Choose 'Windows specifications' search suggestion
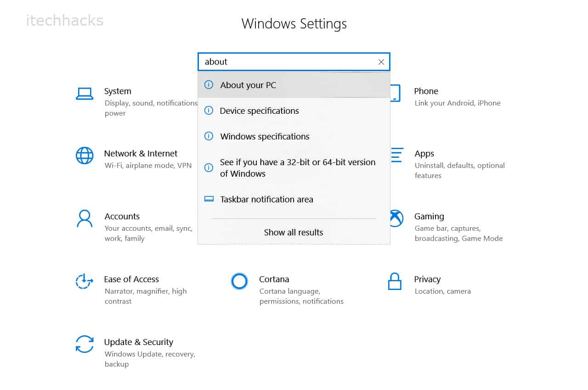 294,136
